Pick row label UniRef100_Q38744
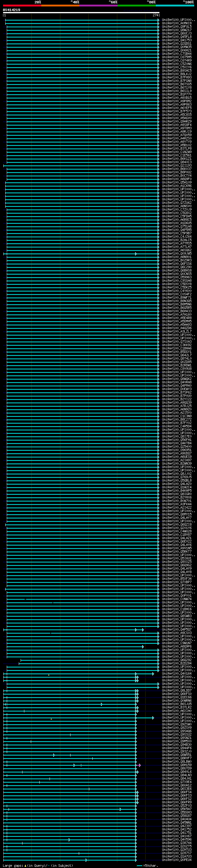The height and width of the screenshot is (868, 197). pos(177,843)
